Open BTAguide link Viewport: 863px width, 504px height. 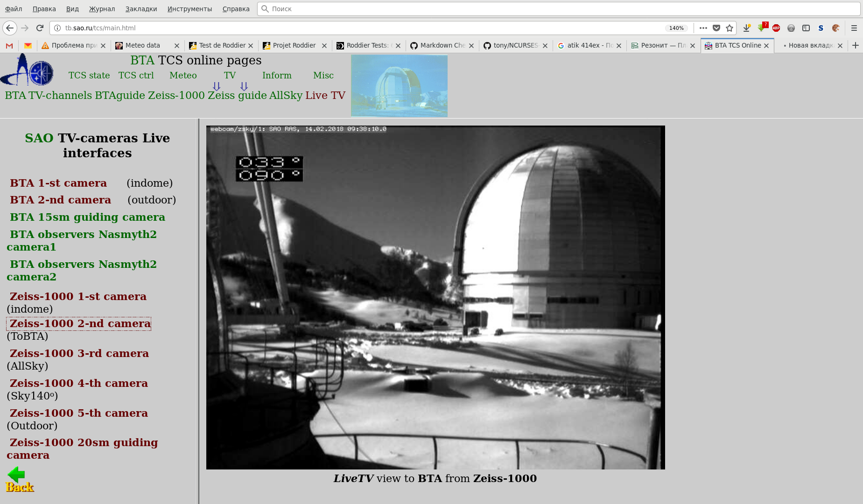tap(120, 95)
